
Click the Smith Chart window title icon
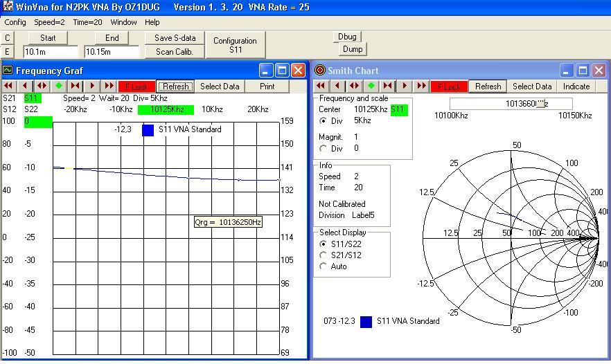[319, 71]
